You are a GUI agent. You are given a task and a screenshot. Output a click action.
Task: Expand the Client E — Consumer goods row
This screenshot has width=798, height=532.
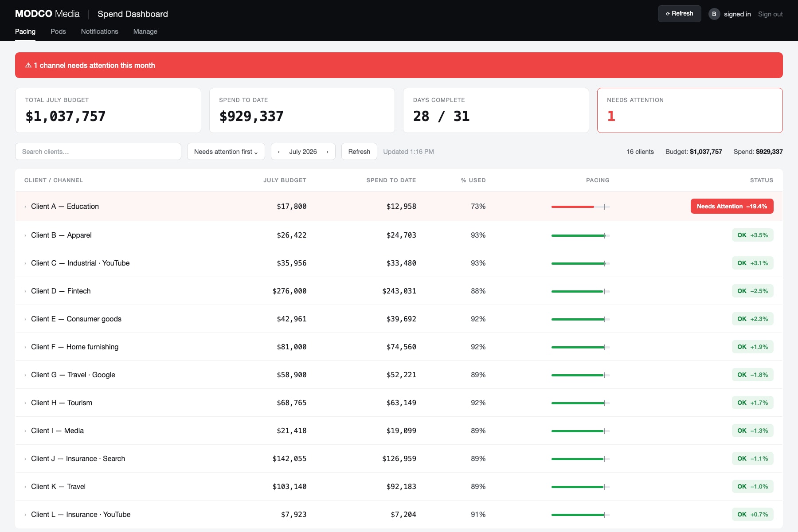point(25,319)
